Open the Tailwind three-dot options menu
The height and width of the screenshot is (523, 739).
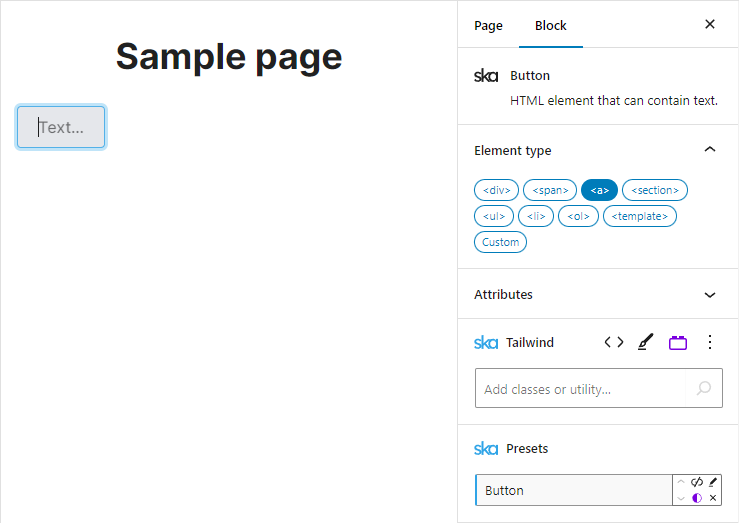[710, 342]
